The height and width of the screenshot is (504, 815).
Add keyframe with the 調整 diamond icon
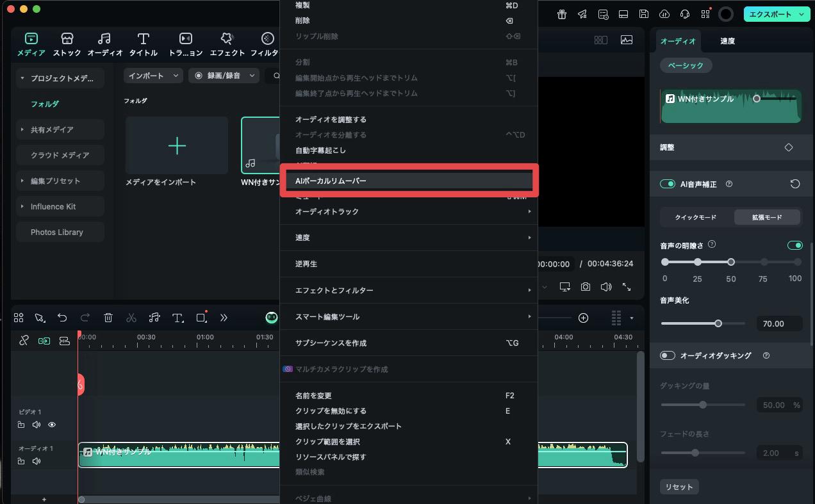coord(788,147)
